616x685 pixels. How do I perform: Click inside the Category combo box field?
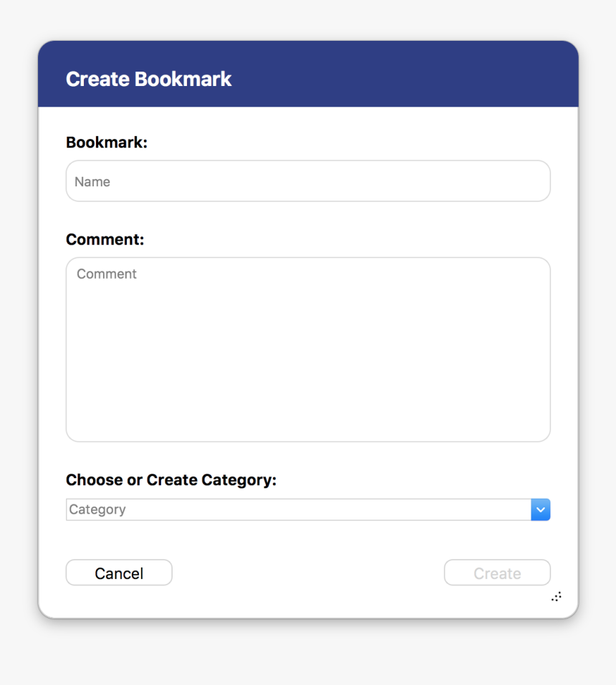(x=298, y=509)
